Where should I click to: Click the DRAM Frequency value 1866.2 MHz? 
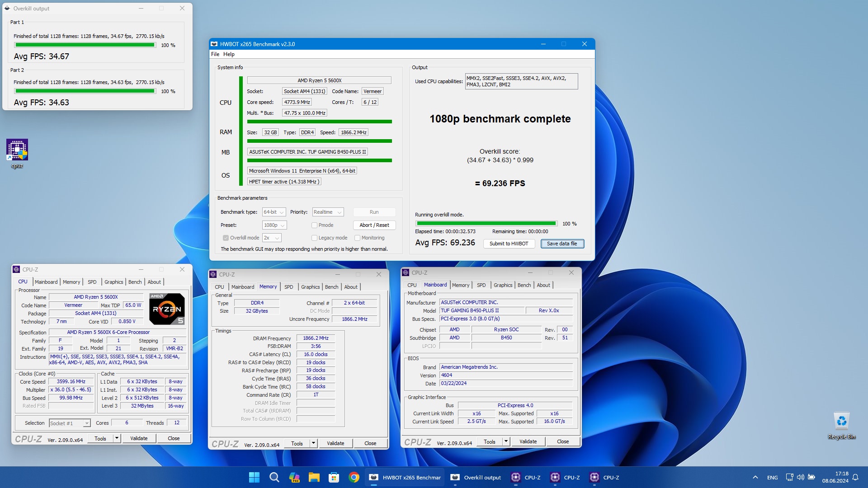coord(316,338)
